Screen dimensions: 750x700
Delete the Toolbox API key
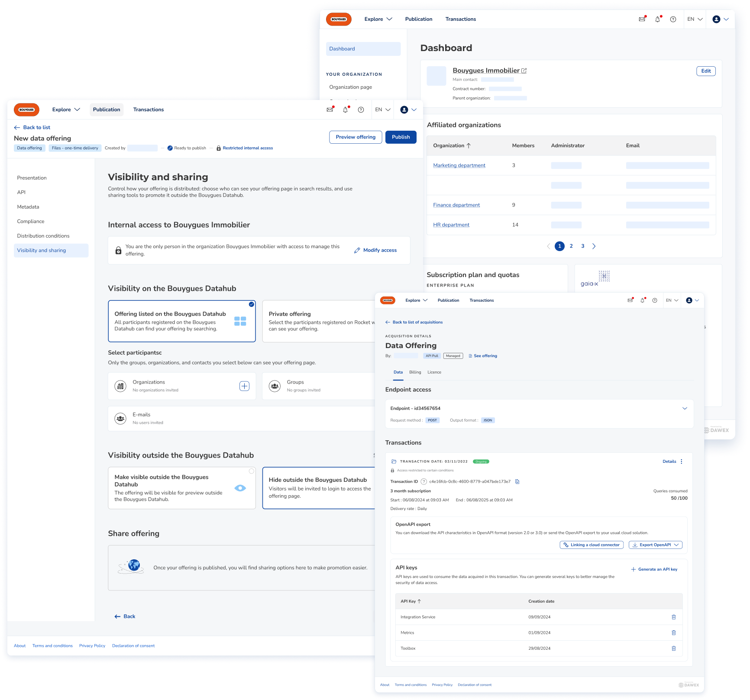pyautogui.click(x=673, y=648)
